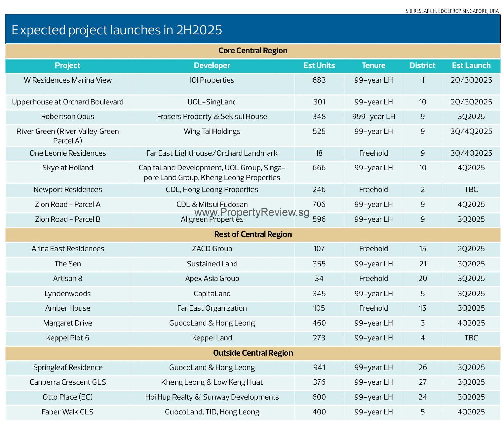The image size is (504, 426).
Task: Click the 'ZACD Group' developer cell
Action: tap(212, 249)
